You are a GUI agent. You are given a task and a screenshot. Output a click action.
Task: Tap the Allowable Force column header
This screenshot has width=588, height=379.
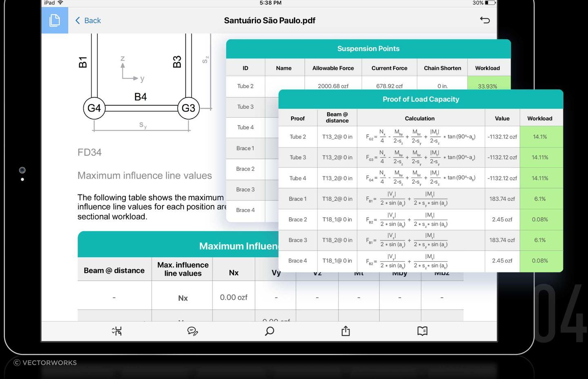coord(333,68)
